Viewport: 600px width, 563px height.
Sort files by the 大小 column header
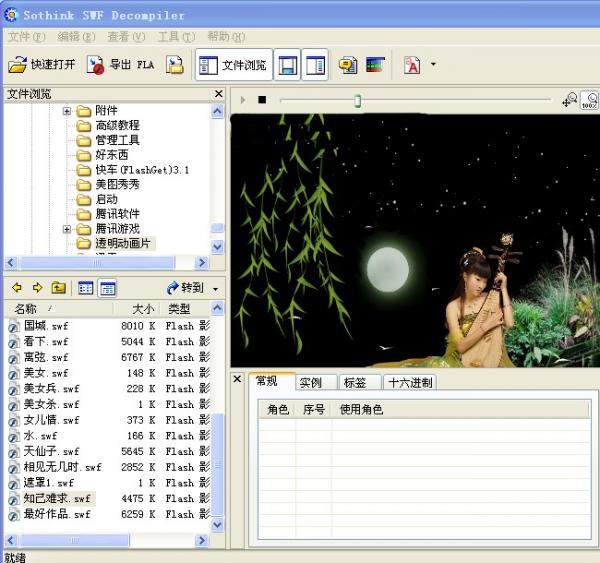pos(137,309)
